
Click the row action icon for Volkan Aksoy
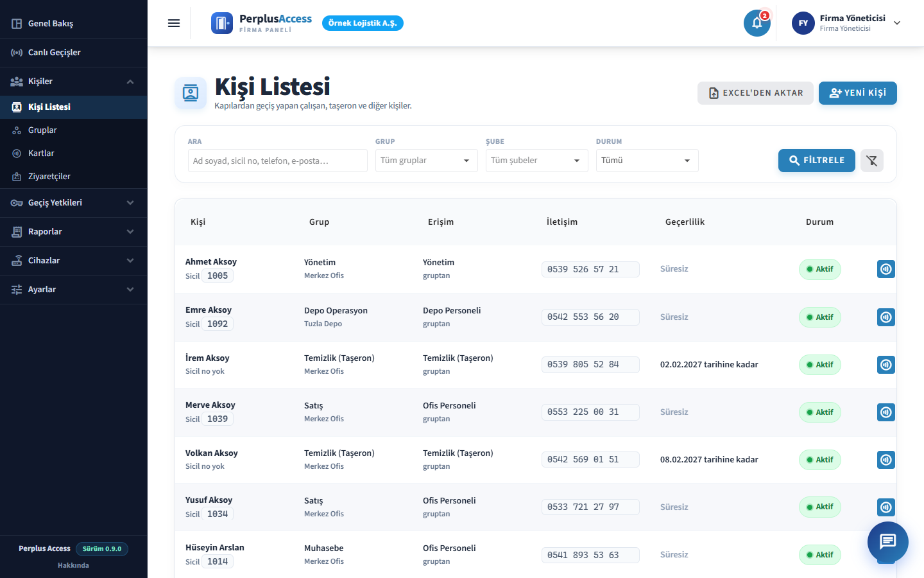pyautogui.click(x=886, y=460)
